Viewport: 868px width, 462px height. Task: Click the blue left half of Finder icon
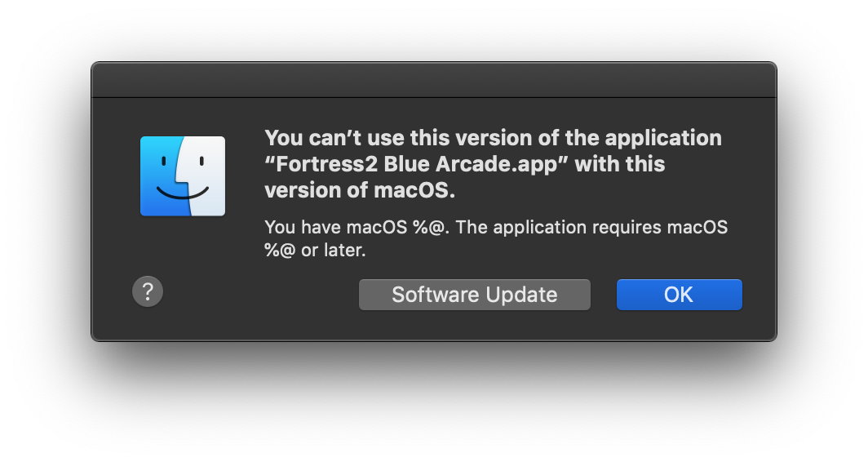coord(162,176)
